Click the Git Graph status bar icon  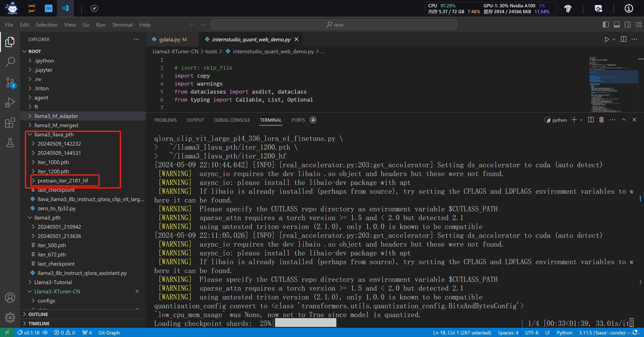(109, 332)
